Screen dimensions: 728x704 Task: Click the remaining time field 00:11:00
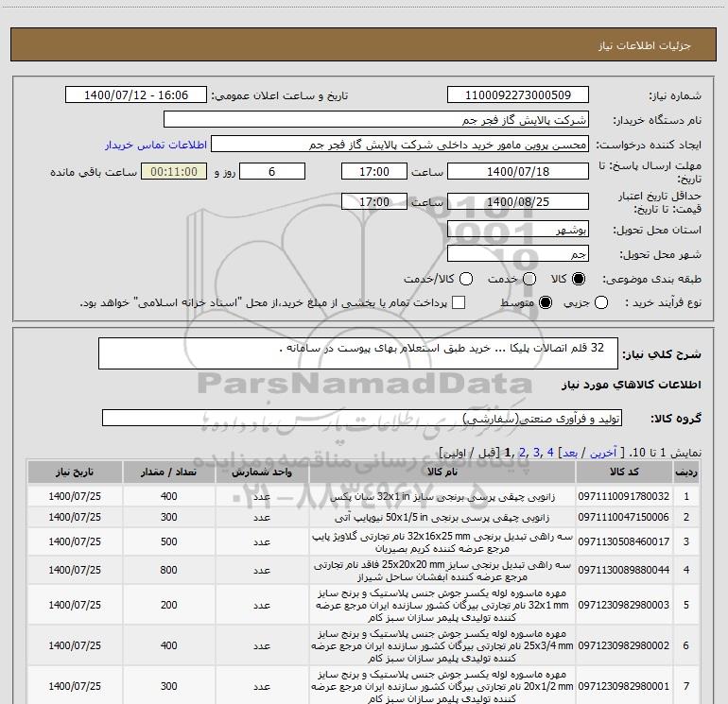pyautogui.click(x=174, y=171)
